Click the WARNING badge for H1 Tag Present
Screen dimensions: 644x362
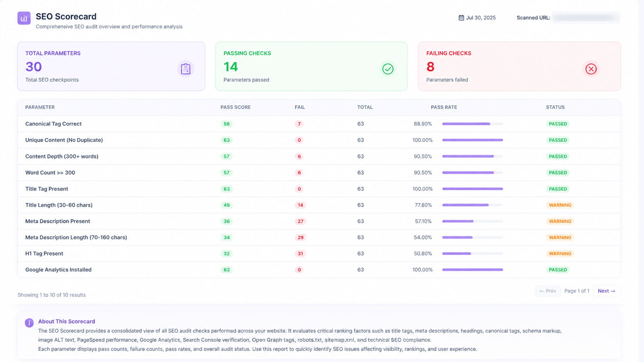coord(560,254)
